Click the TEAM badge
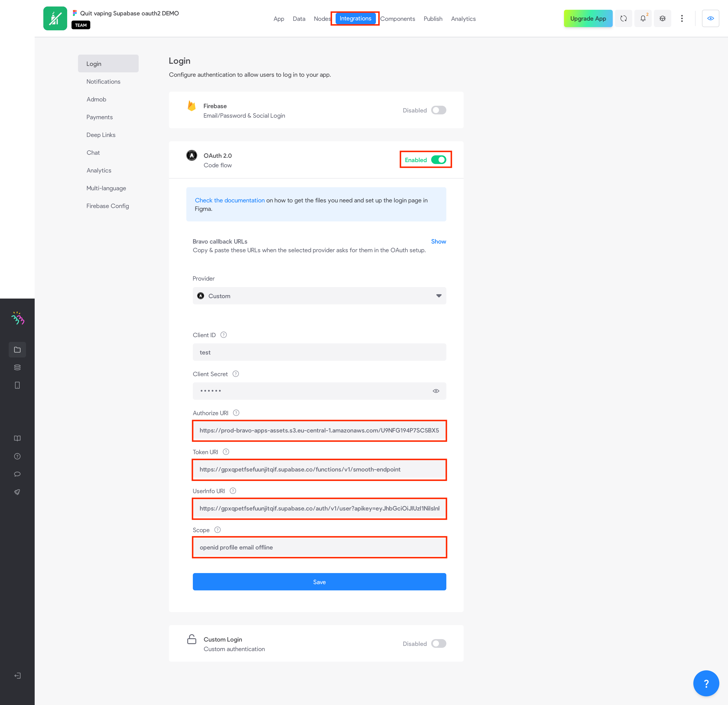 [81, 25]
